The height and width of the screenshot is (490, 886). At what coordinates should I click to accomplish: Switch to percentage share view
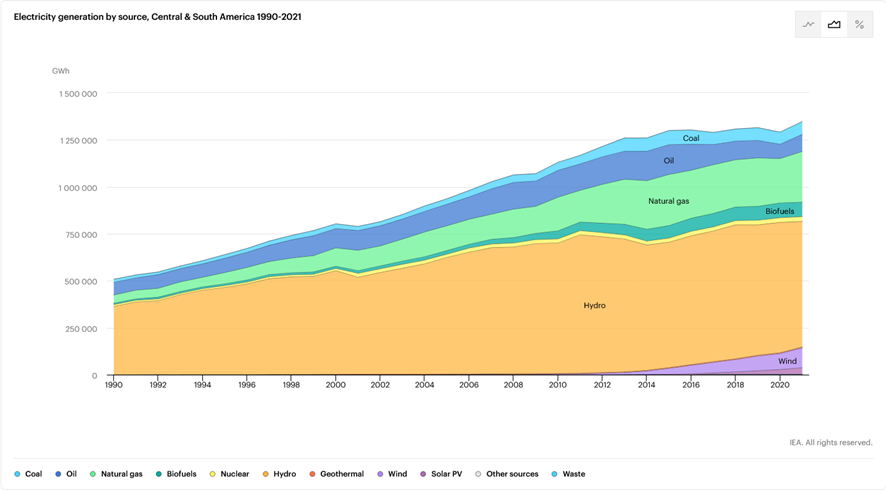(859, 25)
